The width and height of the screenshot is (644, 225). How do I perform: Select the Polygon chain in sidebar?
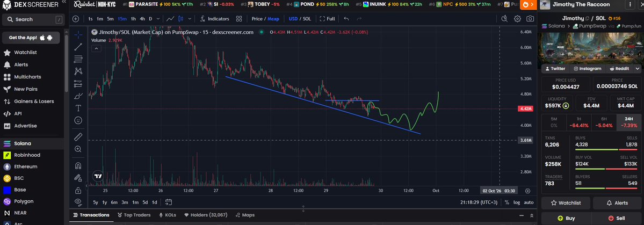(24, 201)
